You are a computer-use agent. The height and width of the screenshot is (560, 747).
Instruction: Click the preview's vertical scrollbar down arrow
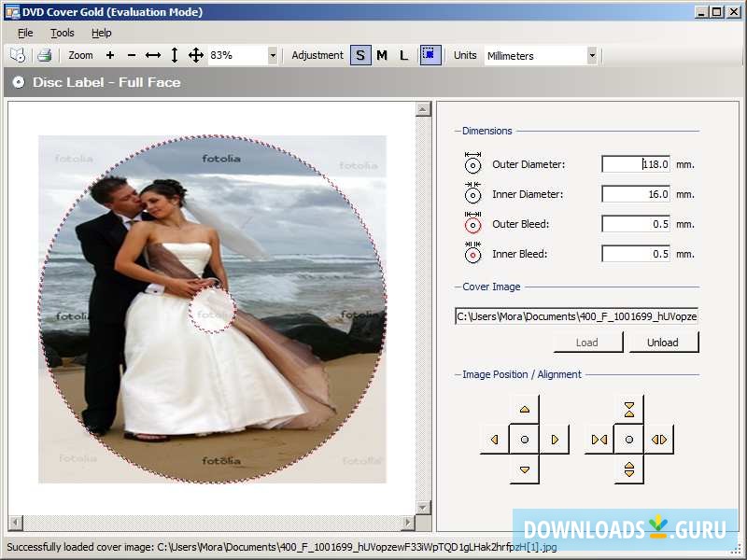pyautogui.click(x=423, y=507)
